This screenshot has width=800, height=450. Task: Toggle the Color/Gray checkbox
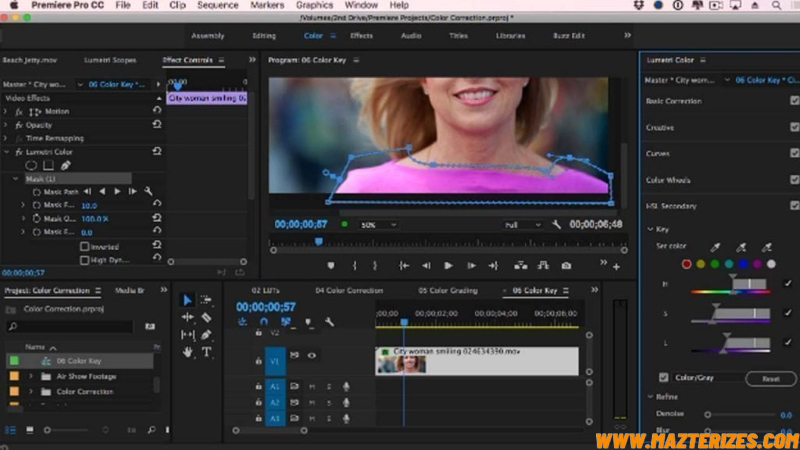coord(663,378)
